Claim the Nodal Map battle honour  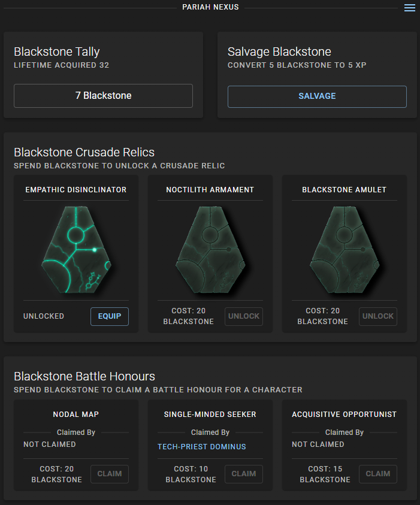pyautogui.click(x=110, y=474)
